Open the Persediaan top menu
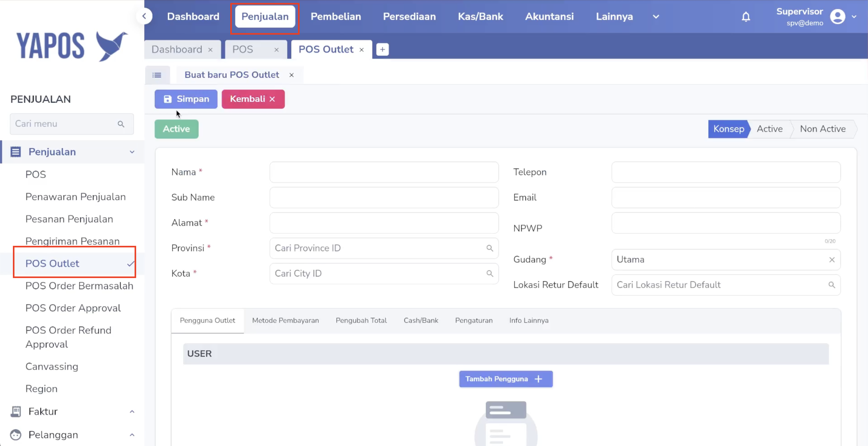This screenshot has height=446, width=868. tap(409, 17)
